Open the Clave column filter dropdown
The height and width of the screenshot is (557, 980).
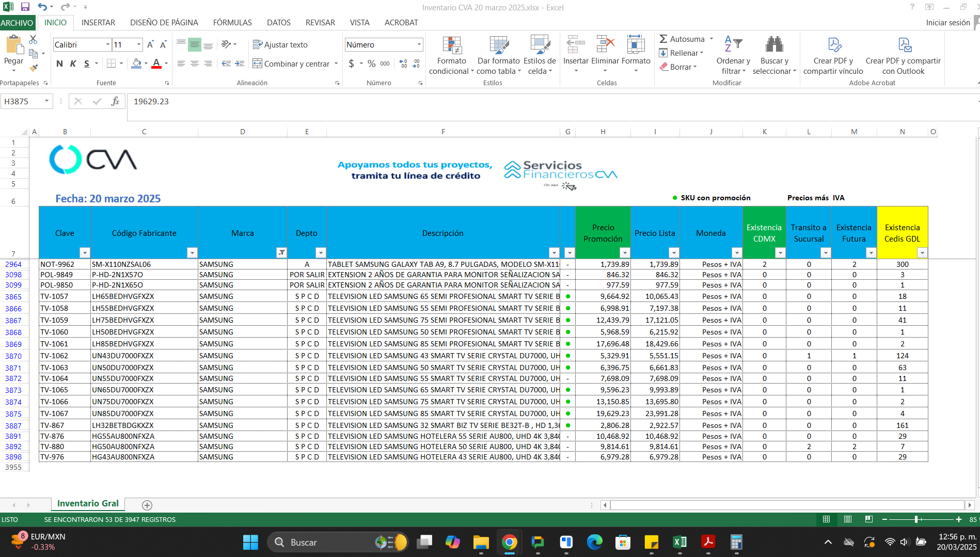(x=84, y=252)
